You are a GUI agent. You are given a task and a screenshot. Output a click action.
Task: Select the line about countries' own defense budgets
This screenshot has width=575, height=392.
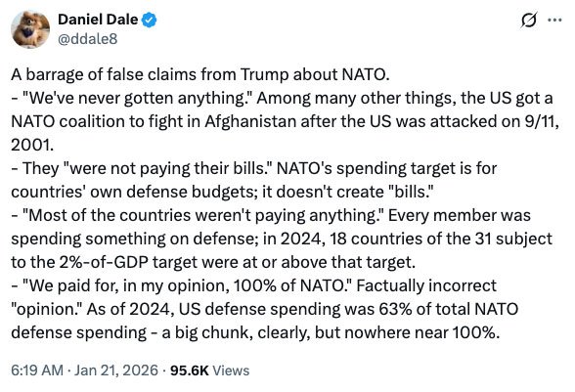pos(223,193)
